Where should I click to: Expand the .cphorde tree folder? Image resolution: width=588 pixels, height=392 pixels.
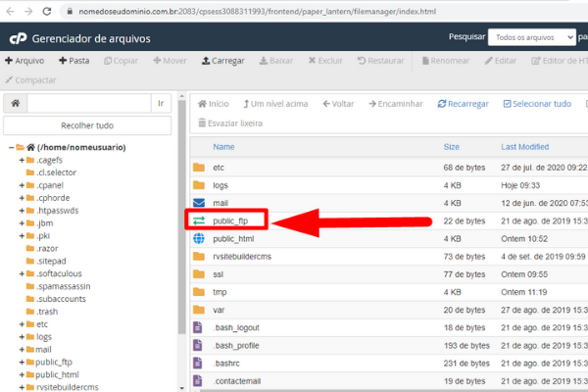click(x=22, y=198)
